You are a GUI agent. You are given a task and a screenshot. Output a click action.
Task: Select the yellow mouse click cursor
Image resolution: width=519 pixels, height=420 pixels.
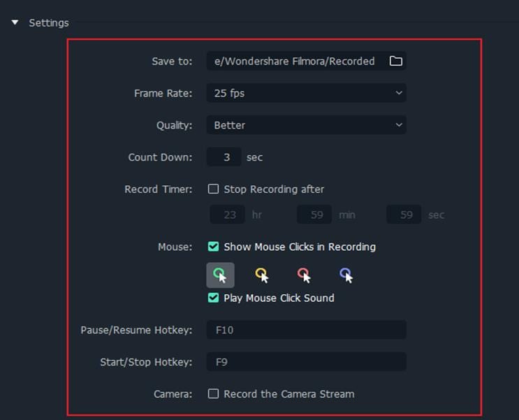(262, 275)
